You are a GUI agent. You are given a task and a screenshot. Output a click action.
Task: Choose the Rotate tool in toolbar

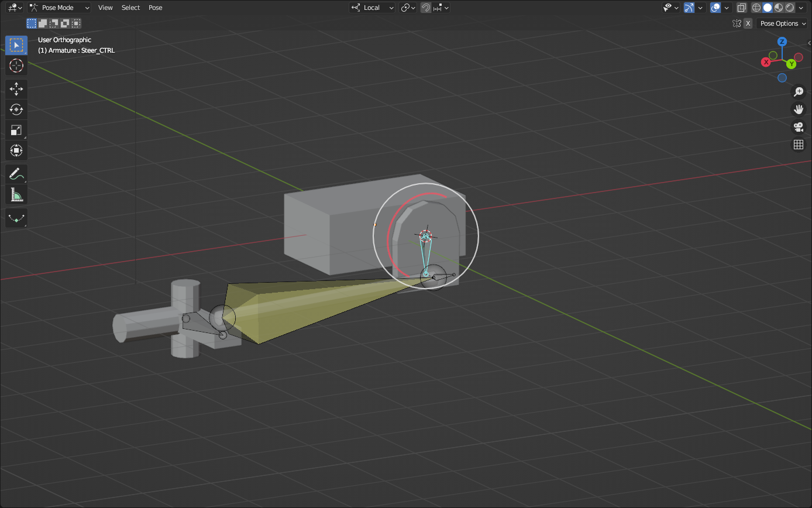(x=16, y=109)
